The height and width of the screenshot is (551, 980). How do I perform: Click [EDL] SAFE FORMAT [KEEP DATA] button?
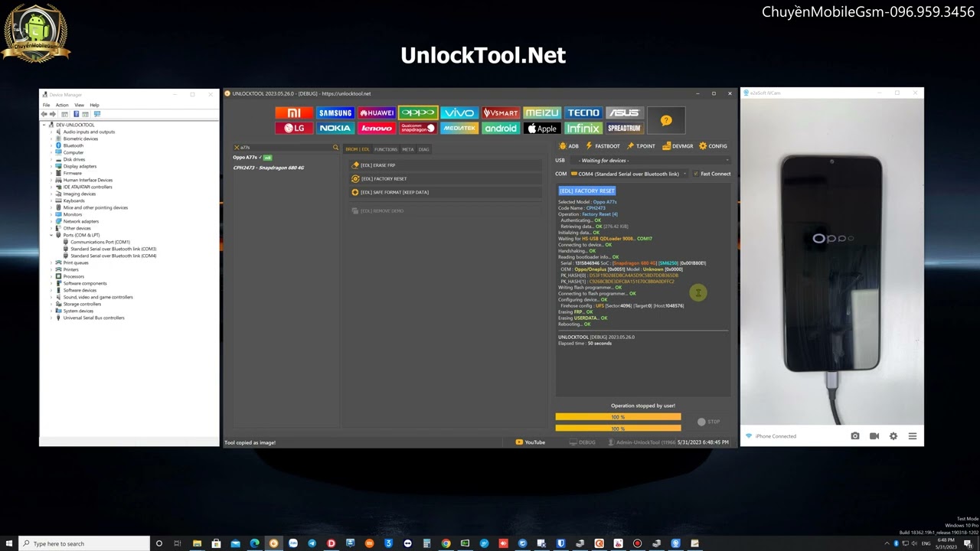[445, 192]
